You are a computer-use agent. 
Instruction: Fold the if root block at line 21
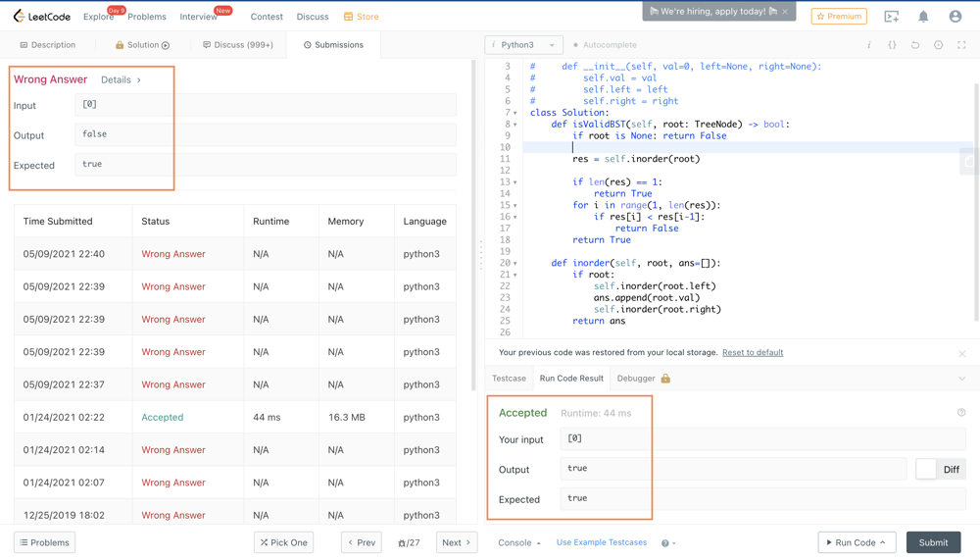coord(515,276)
